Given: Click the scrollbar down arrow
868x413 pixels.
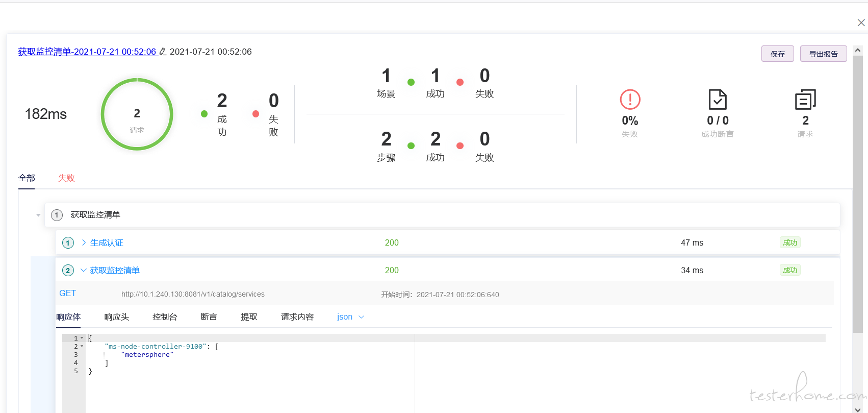Looking at the screenshot, I should click(858, 409).
